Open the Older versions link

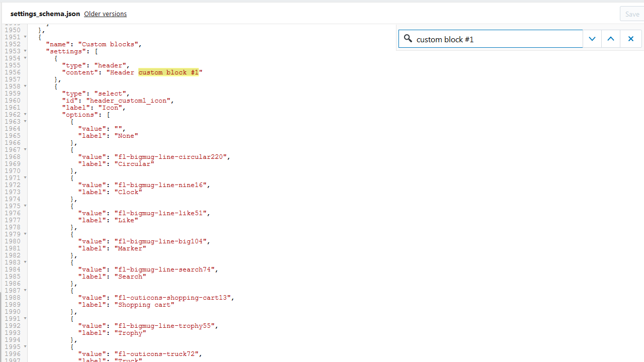pyautogui.click(x=105, y=14)
